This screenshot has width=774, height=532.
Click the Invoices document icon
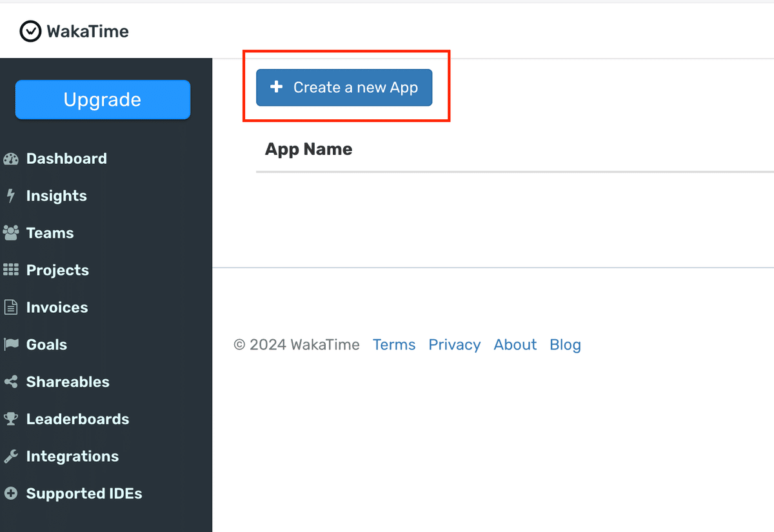(x=11, y=307)
